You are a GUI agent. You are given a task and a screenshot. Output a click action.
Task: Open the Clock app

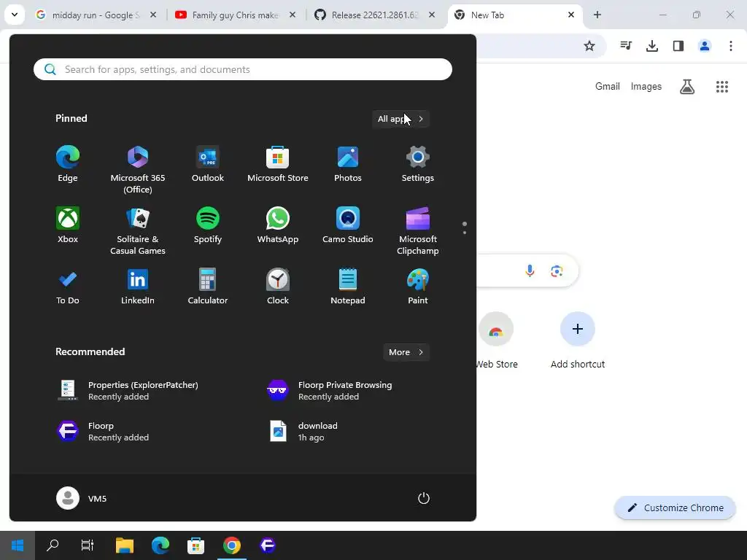tap(278, 287)
